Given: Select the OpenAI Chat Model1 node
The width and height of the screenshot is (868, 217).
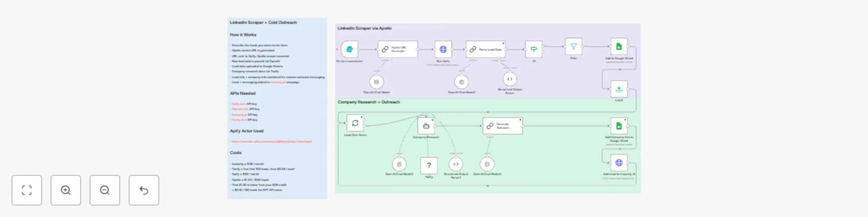Looking at the screenshot, I should 462,82.
